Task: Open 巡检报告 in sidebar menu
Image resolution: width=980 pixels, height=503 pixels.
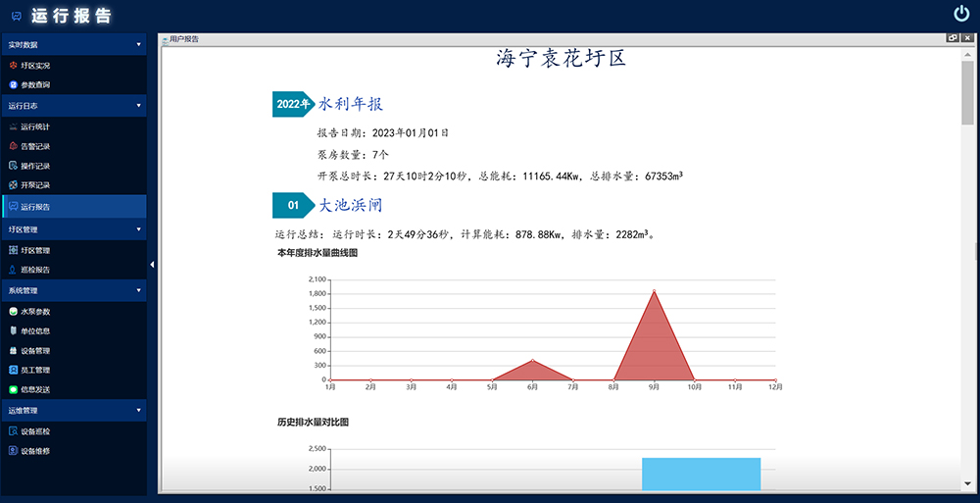Action: [34, 270]
